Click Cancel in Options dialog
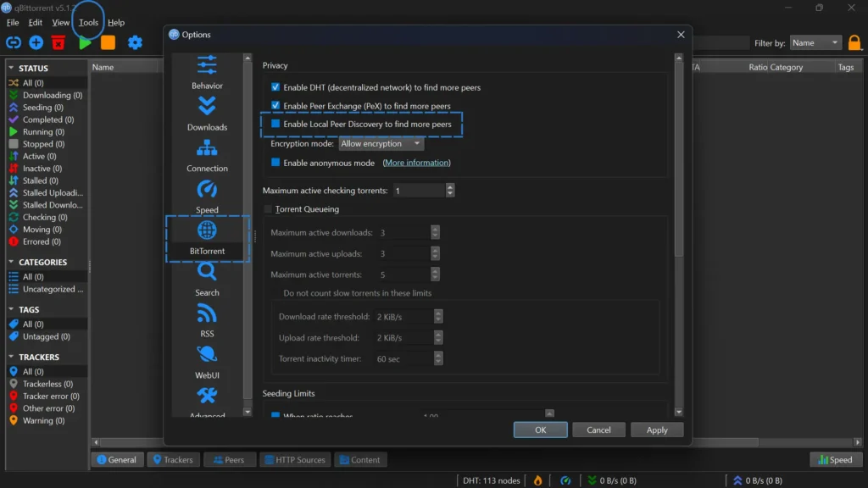 598,430
